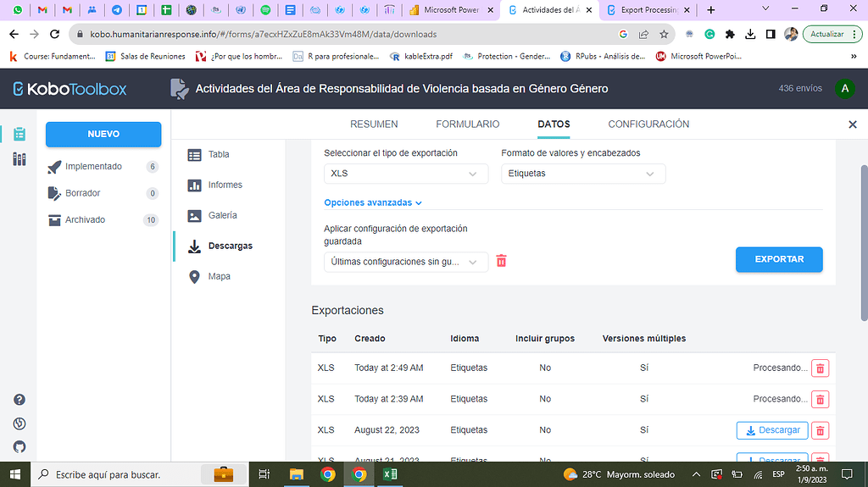
Task: Switch to the CONFIGURACIÓN tab
Action: (x=648, y=124)
